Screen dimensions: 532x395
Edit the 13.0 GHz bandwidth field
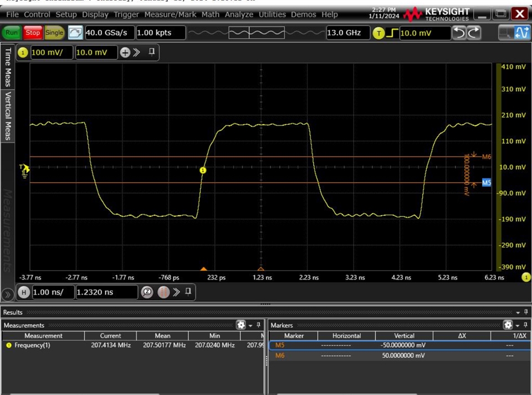pos(348,33)
